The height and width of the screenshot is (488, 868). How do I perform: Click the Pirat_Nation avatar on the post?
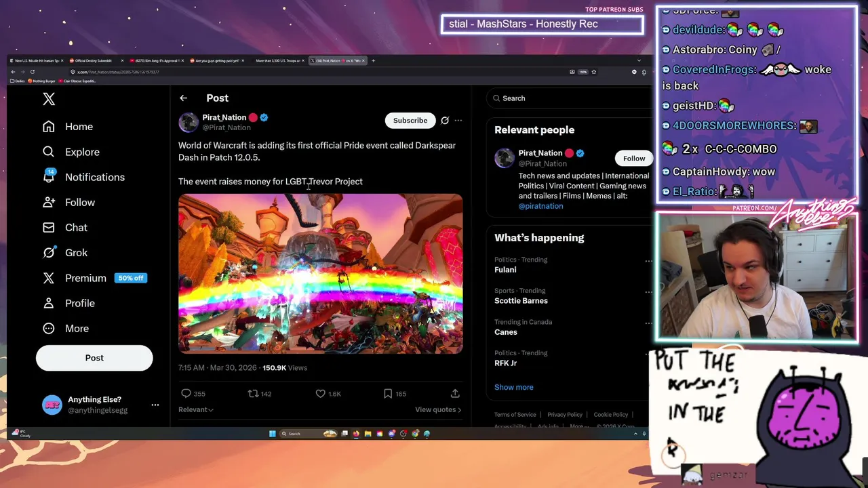pos(189,122)
